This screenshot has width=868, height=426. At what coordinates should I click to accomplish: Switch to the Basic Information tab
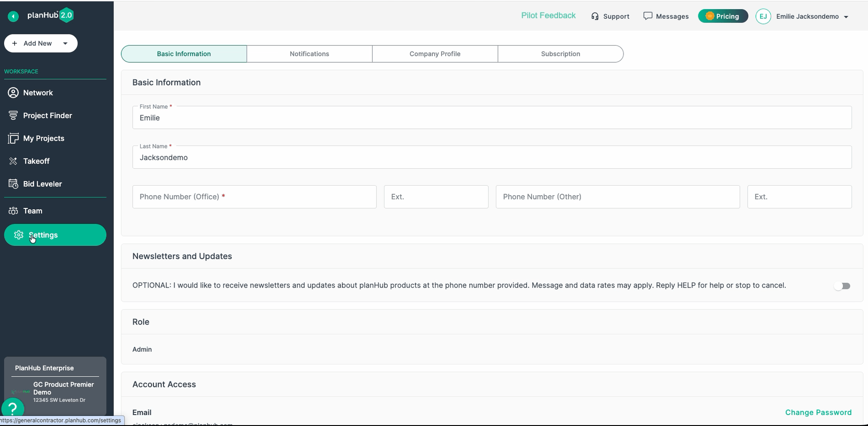pos(184,54)
